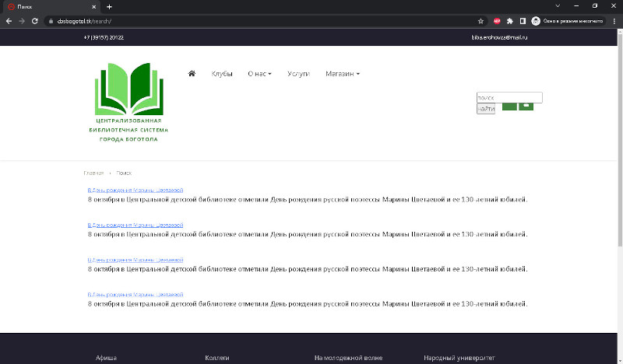Reload the current page
The height and width of the screenshot is (364, 623).
pyautogui.click(x=35, y=21)
